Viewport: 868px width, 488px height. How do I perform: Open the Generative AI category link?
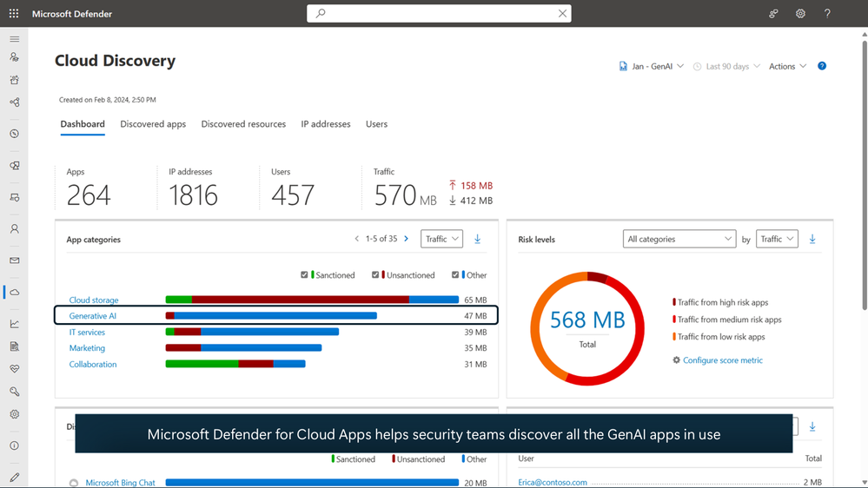coord(92,316)
